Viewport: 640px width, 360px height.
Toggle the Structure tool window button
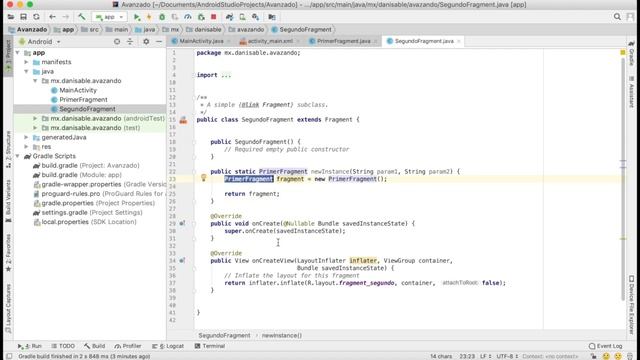tap(8, 149)
